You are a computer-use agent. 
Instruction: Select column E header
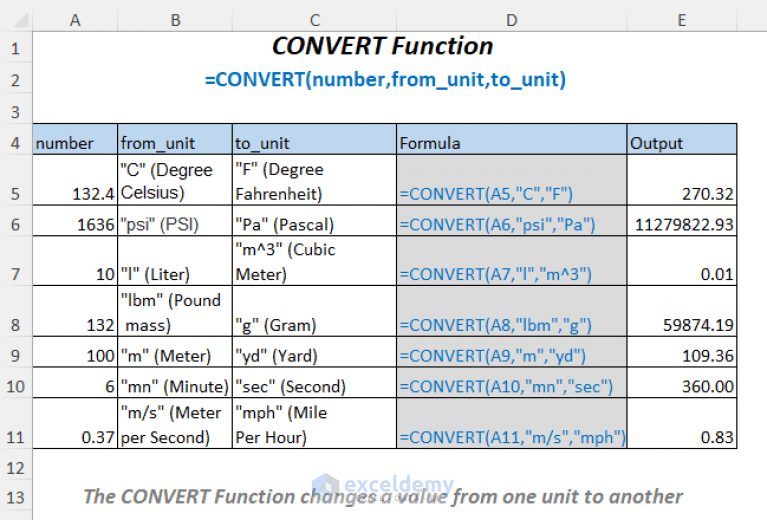[x=682, y=20]
